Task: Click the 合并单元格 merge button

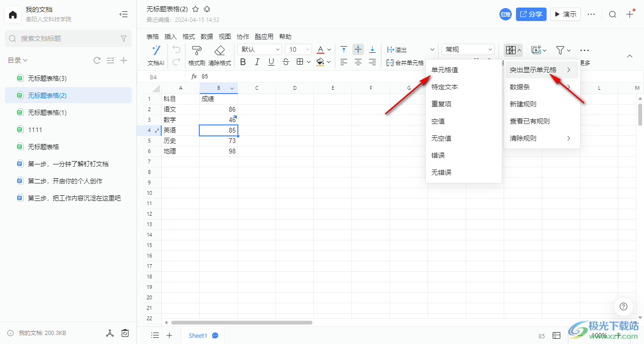Action: click(405, 62)
